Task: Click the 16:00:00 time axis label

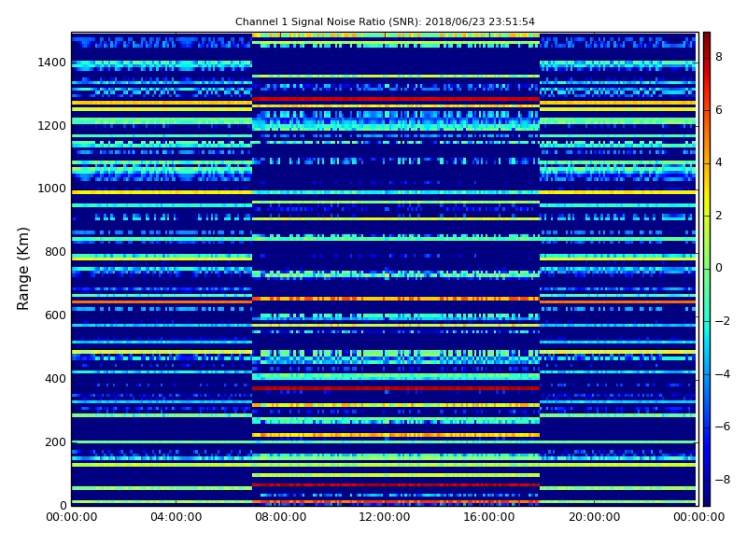Action: (x=488, y=517)
